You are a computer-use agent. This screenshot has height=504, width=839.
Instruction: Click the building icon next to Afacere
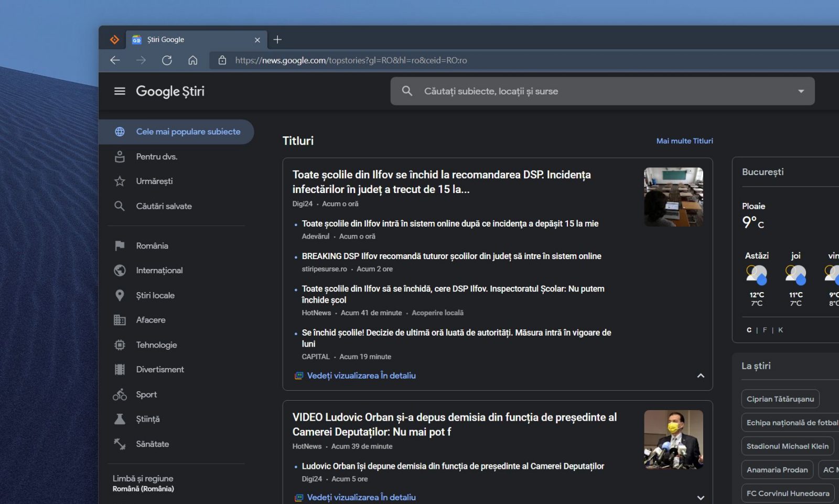120,320
